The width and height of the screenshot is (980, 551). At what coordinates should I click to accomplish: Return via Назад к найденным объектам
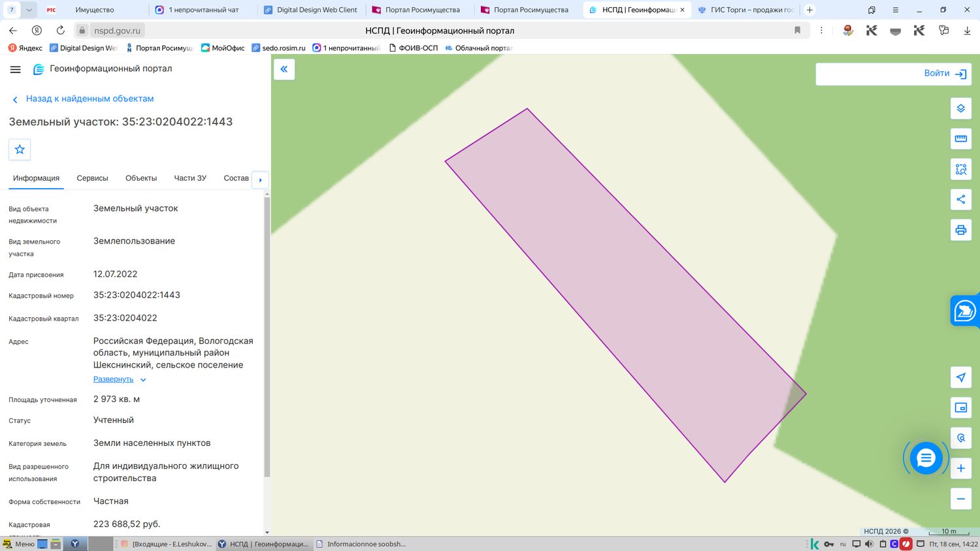[83, 99]
